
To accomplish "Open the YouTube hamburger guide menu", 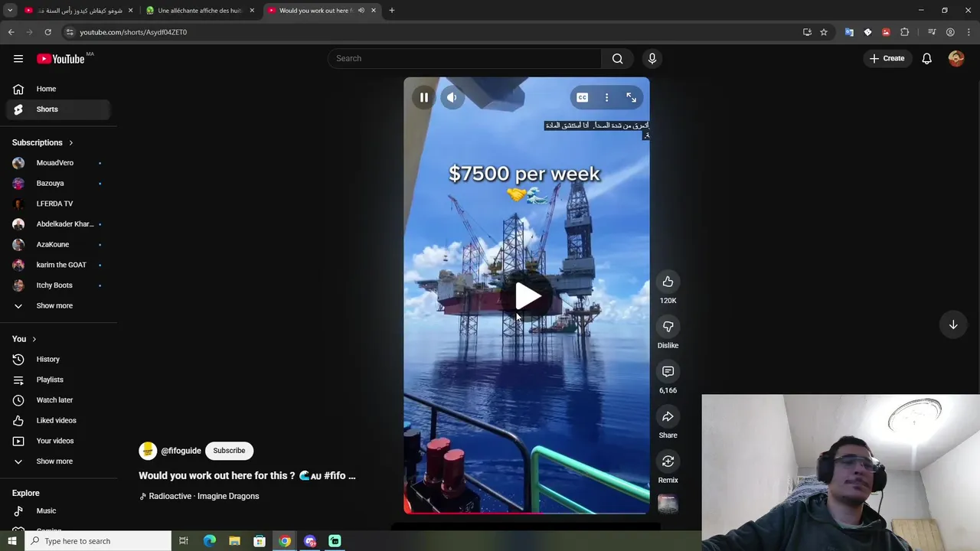I will click(x=18, y=58).
